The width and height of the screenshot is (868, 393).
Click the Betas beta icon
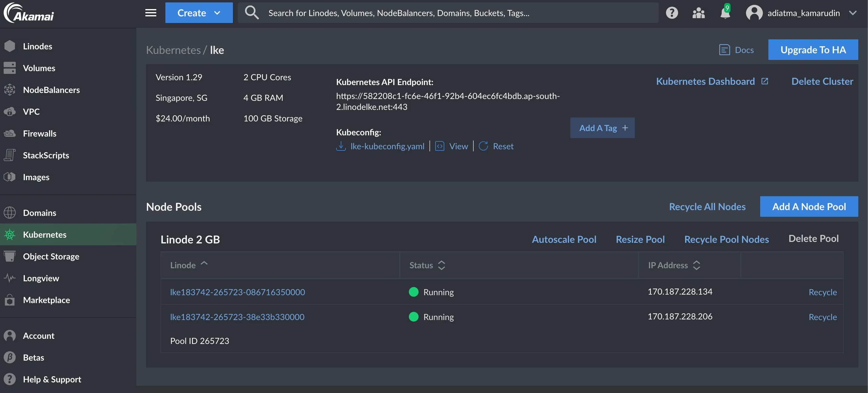click(x=10, y=357)
